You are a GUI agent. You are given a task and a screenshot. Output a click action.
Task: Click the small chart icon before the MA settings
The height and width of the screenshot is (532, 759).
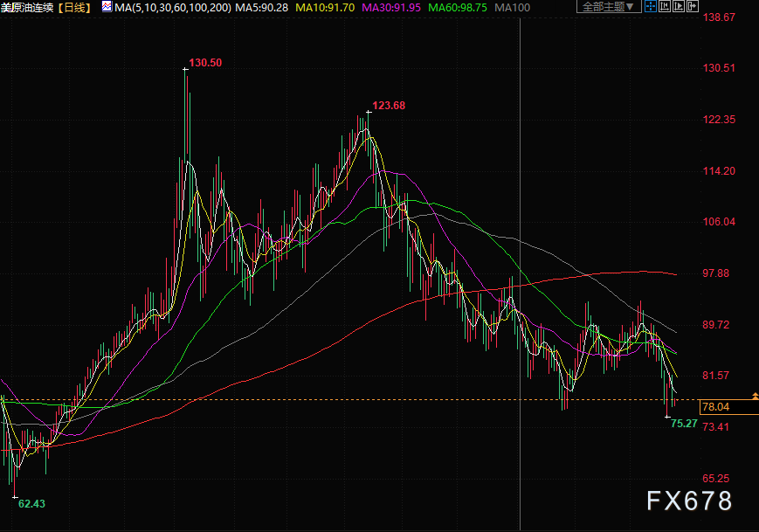tap(107, 7)
